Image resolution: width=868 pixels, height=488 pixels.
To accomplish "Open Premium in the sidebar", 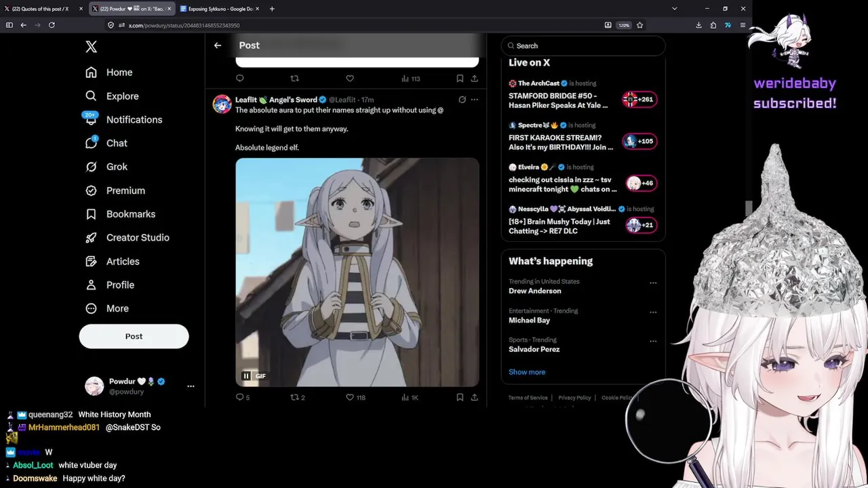I will (115, 190).
